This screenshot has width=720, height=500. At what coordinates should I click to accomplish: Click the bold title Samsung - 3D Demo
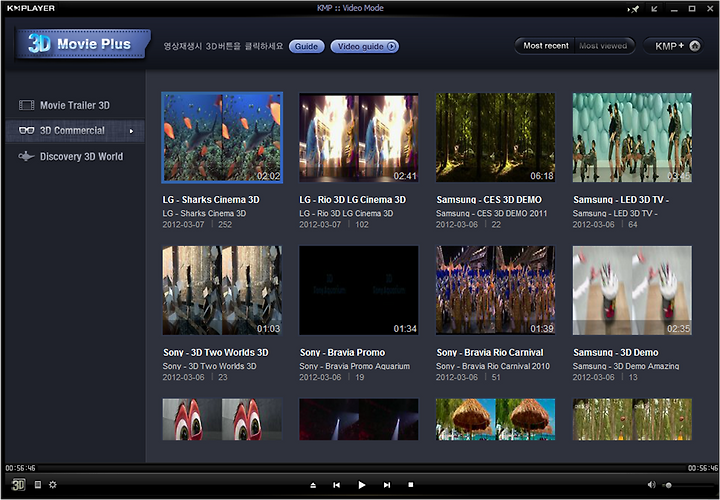click(x=616, y=353)
